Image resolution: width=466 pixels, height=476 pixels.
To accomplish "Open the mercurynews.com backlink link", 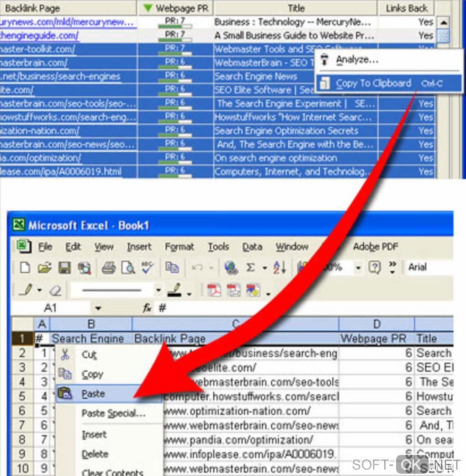I will pyautogui.click(x=67, y=22).
